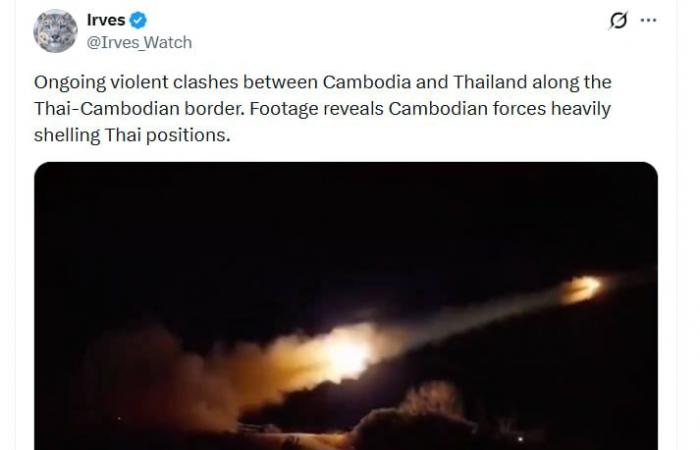700x450 pixels.
Task: Visit the Irves display name profile
Action: click(x=106, y=20)
